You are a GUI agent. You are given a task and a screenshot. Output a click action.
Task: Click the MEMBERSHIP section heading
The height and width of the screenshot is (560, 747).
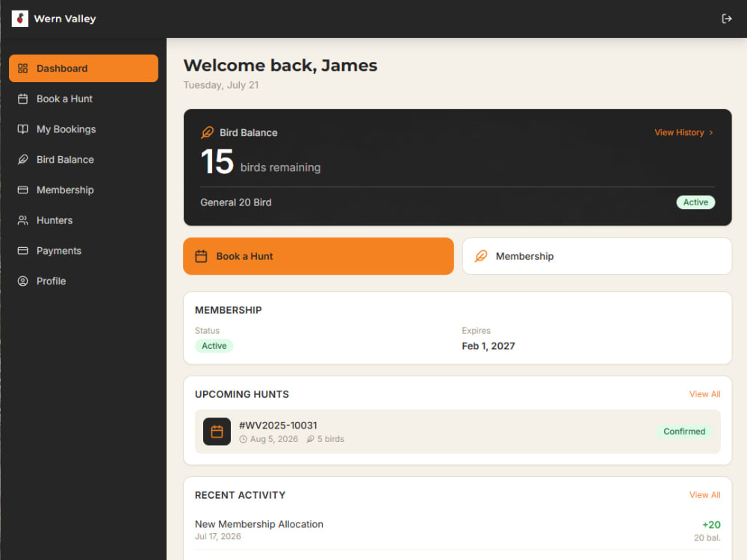228,310
